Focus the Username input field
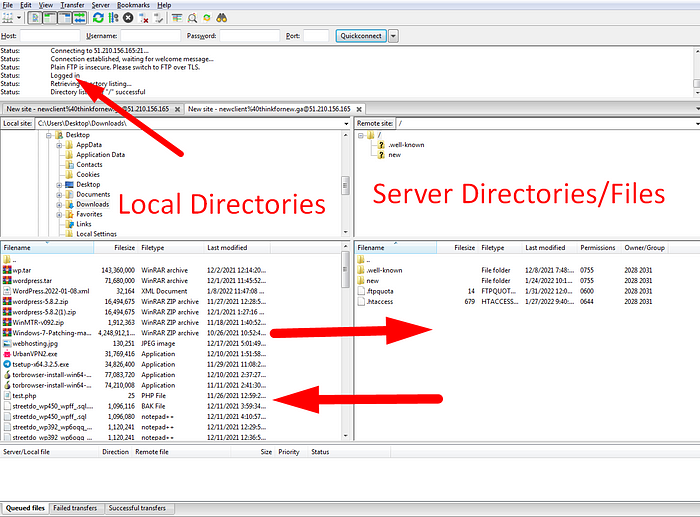Image resolution: width=700 pixels, height=517 pixels. (x=151, y=36)
